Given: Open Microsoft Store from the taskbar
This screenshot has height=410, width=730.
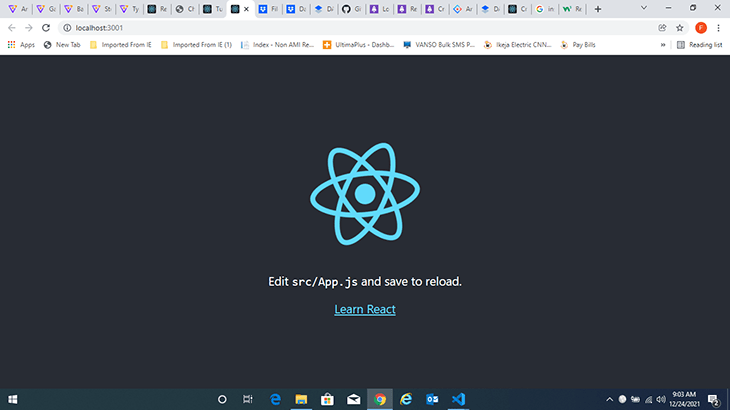Looking at the screenshot, I should click(327, 399).
